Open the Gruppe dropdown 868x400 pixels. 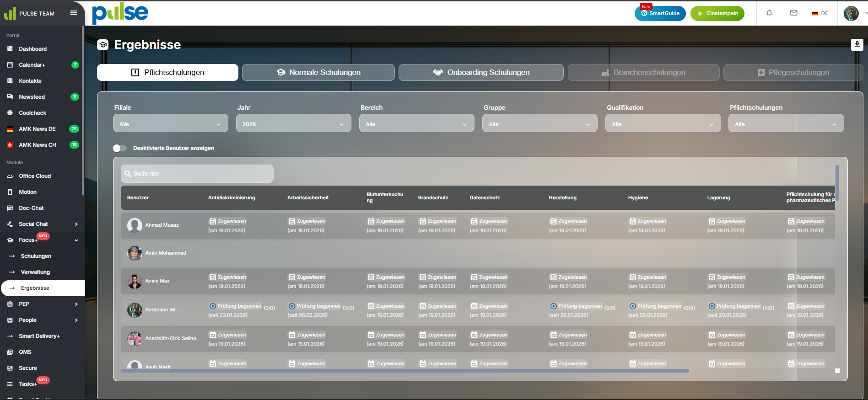540,123
